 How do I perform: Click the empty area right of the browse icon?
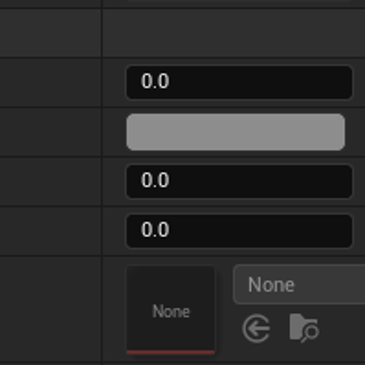[x=343, y=328]
